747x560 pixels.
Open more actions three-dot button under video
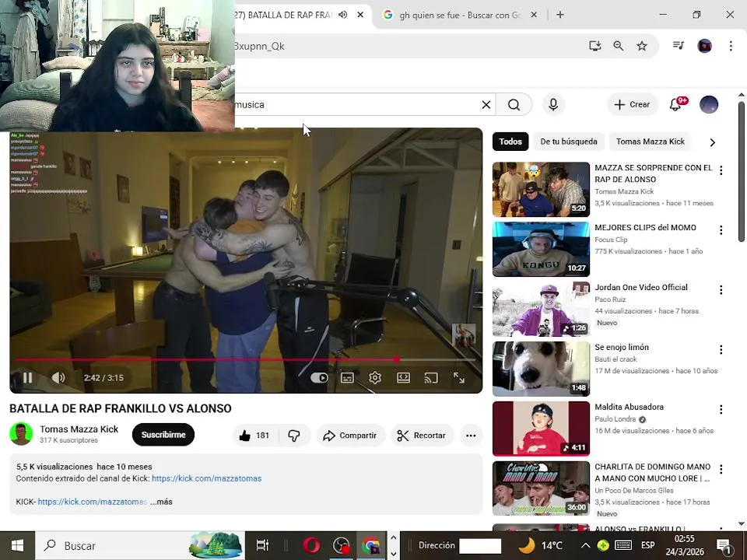pos(471,436)
